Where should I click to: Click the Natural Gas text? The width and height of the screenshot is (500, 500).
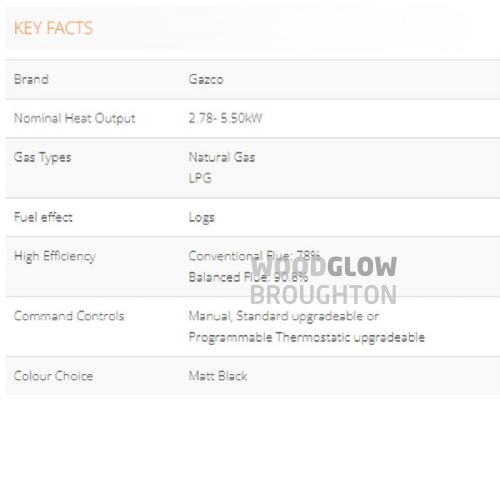pyautogui.click(x=222, y=157)
